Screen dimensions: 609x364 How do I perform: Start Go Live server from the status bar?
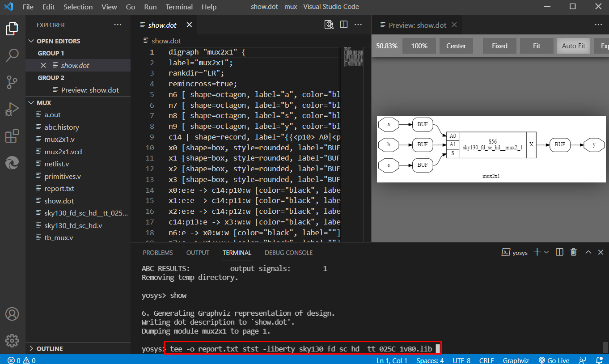tap(554, 360)
